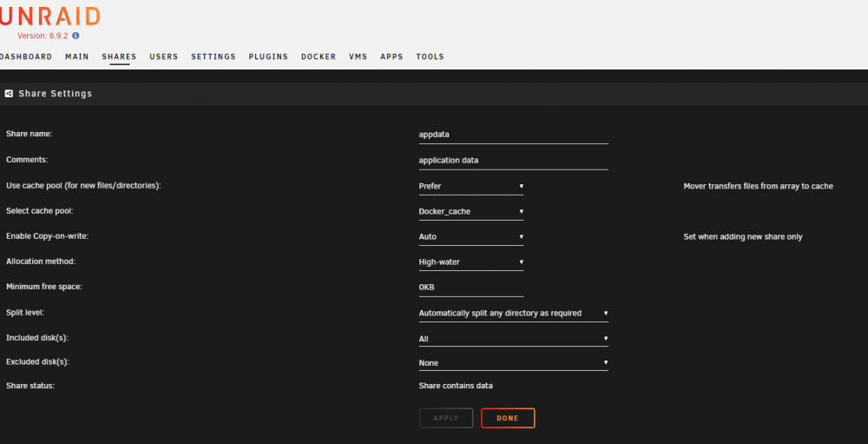Open the Users tab

[164, 56]
